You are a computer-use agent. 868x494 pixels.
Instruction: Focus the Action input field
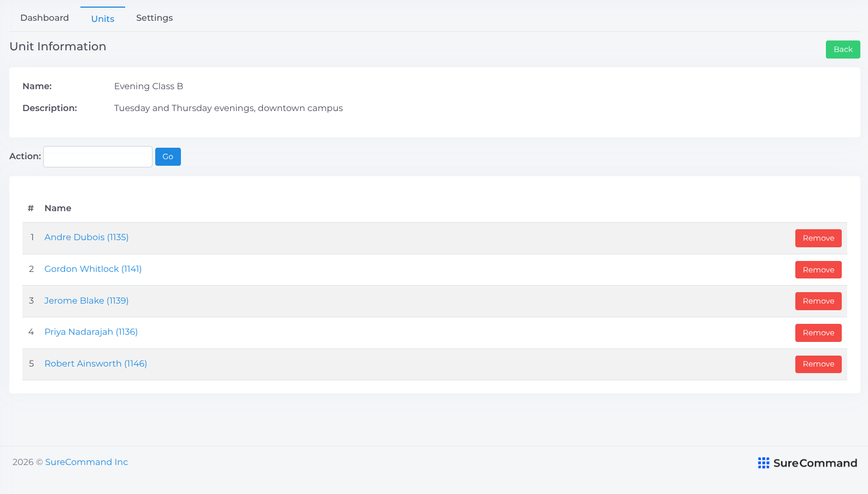(98, 156)
